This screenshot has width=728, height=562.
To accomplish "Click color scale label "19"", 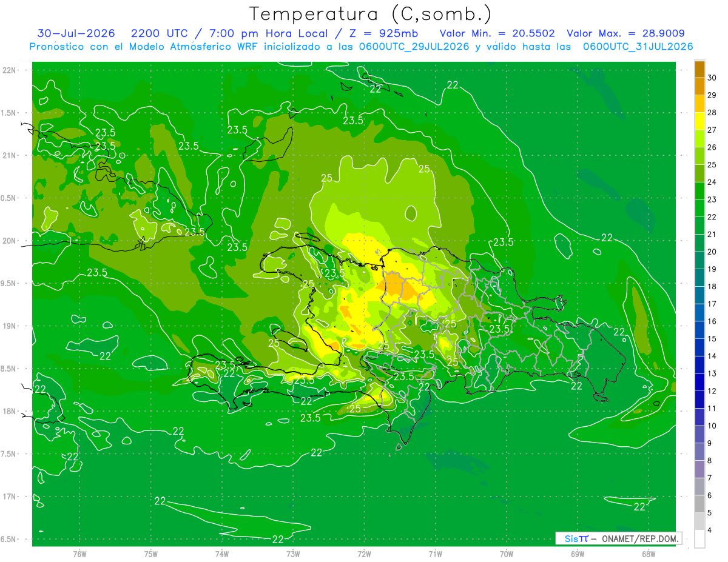I will [712, 269].
